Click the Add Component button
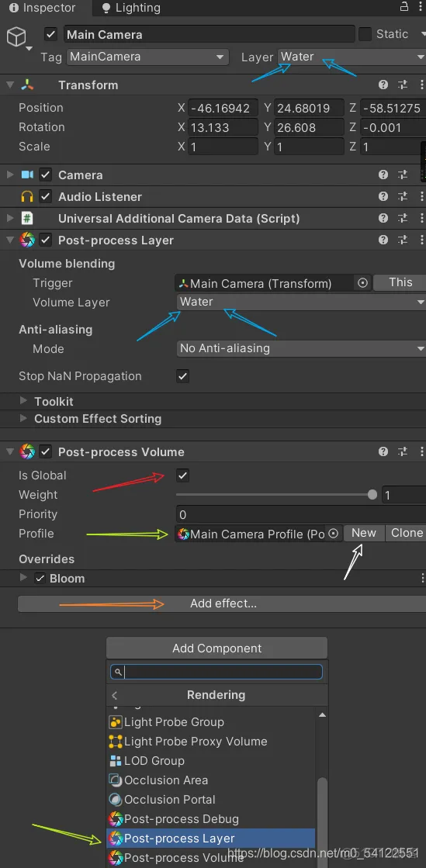426x868 pixels. point(216,648)
